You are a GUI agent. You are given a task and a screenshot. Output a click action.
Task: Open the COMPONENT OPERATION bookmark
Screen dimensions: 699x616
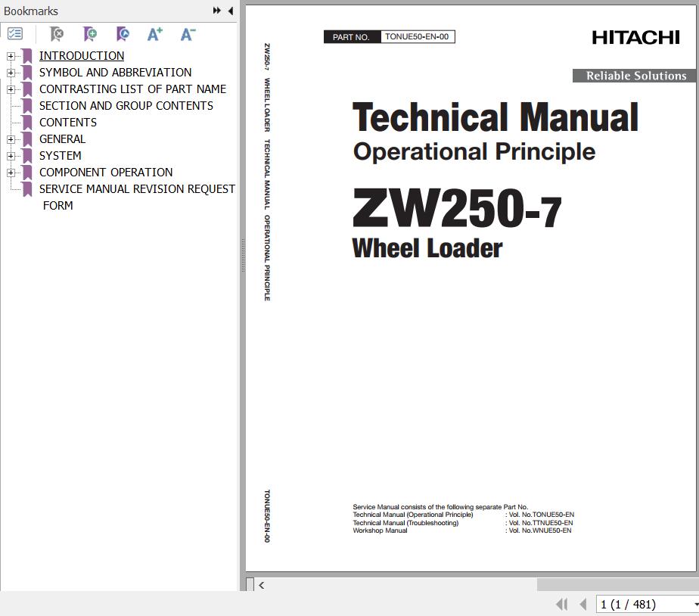point(106,173)
